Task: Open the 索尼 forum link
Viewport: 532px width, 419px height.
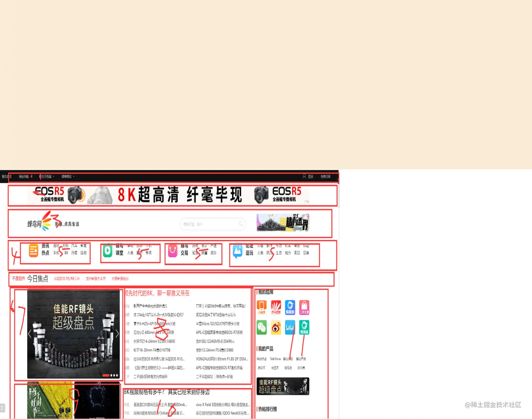Action: 297,253
